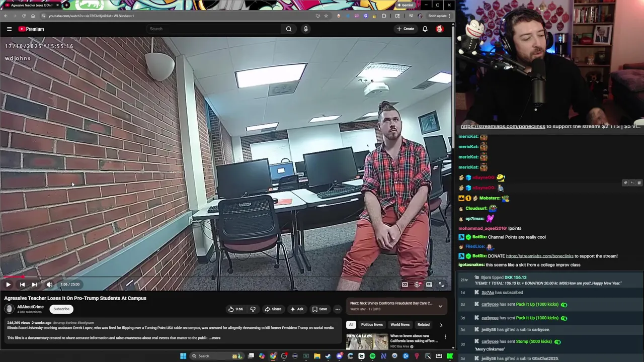Image resolution: width=644 pixels, height=362 pixels.
Task: Open the YouTube account avatar menu
Action: click(440, 29)
